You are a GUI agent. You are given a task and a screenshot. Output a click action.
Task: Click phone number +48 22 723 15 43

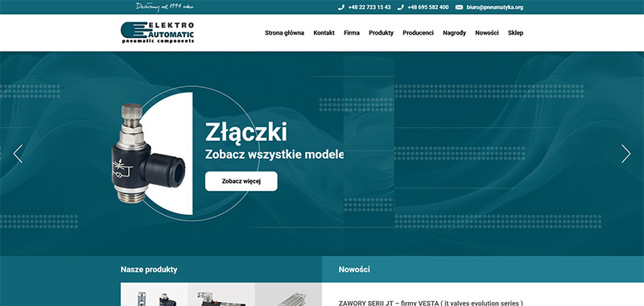[x=369, y=7]
